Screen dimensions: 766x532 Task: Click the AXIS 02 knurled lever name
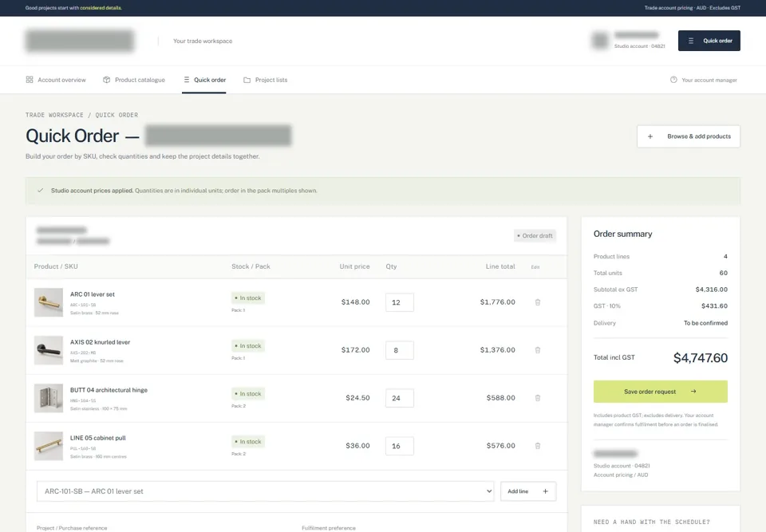coord(101,342)
